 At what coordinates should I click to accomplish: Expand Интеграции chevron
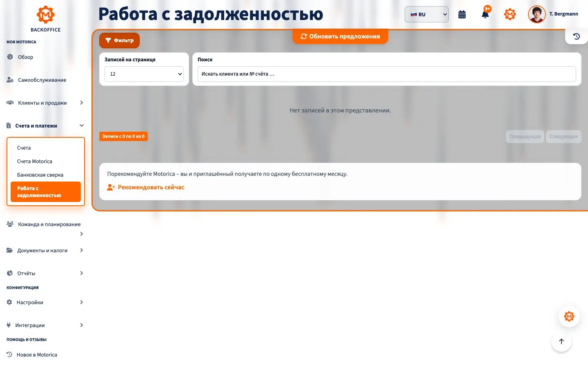click(x=82, y=325)
